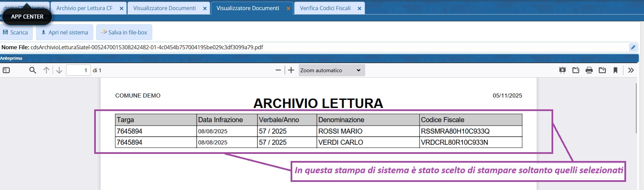Click the page number input field
The width and height of the screenshot is (644, 190).
[78, 70]
